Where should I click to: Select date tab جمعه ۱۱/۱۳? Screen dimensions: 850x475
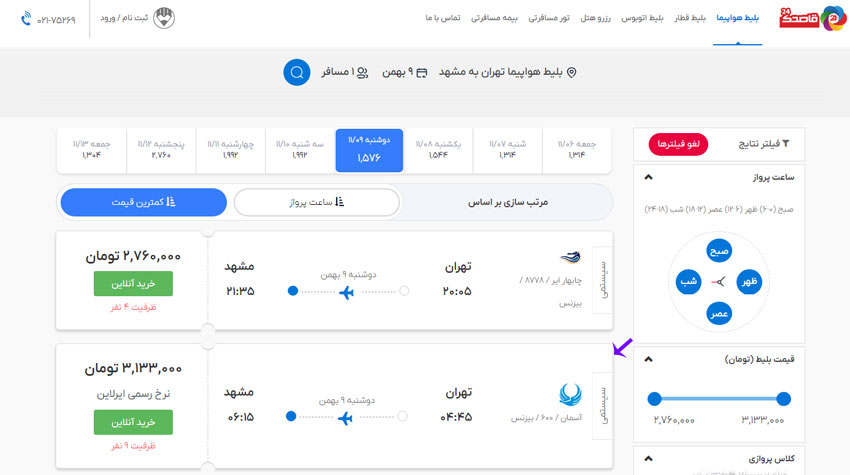pyautogui.click(x=92, y=150)
